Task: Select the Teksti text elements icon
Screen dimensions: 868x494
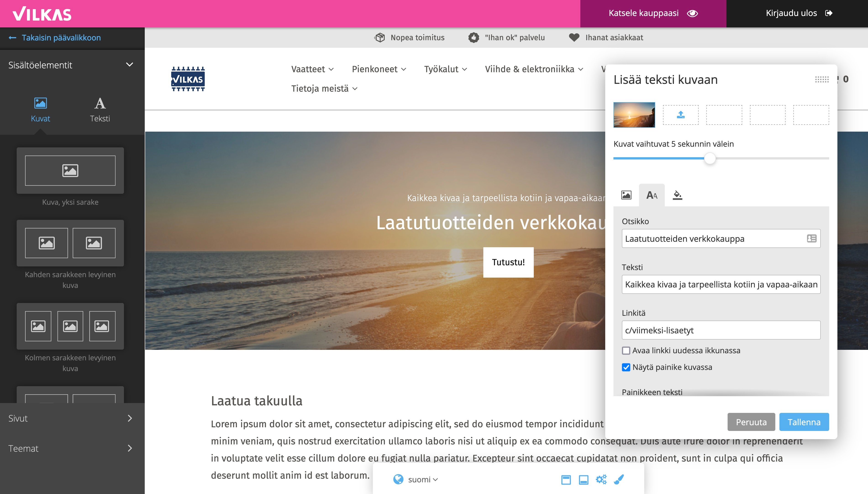Action: pyautogui.click(x=100, y=103)
